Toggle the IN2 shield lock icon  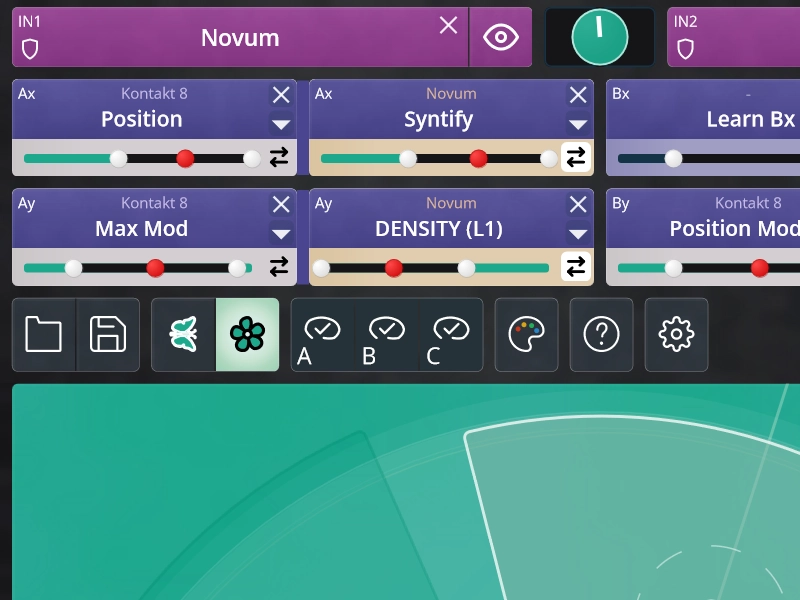point(685,49)
